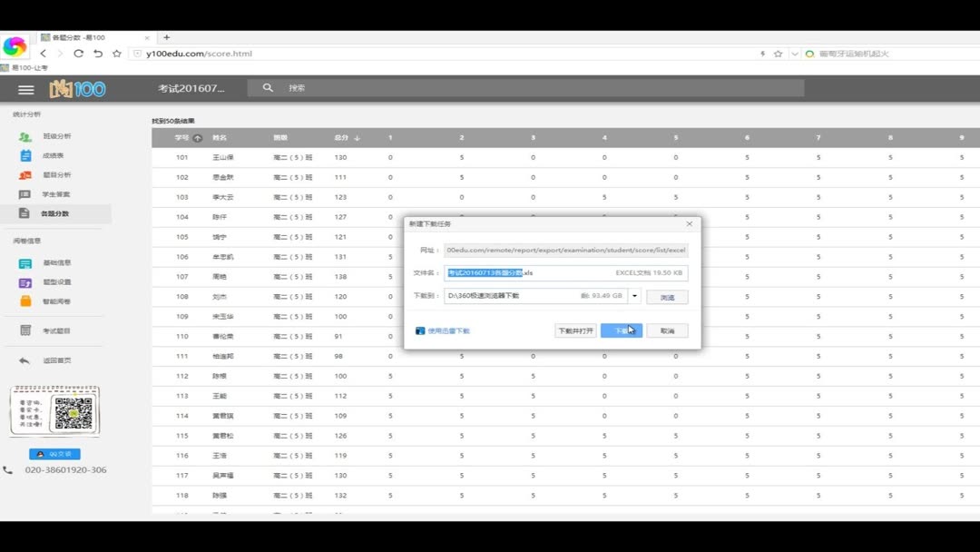Sort by 总分 column arrow
The width and height of the screenshot is (980, 552).
pos(357,138)
